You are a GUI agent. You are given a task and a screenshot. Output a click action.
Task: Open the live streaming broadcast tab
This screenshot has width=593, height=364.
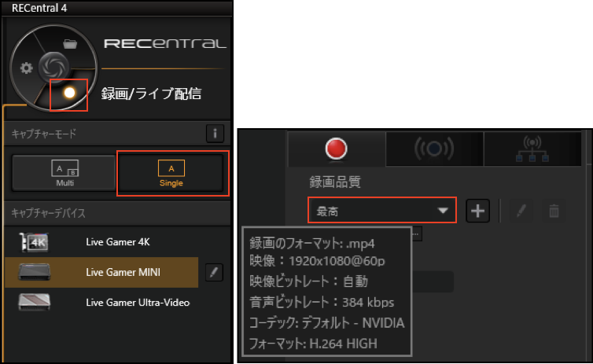434,149
